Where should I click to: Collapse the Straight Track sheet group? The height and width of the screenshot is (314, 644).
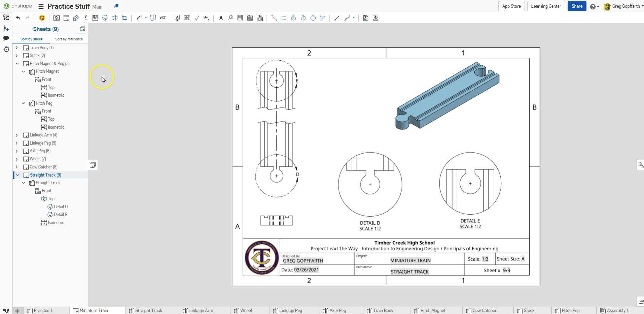pyautogui.click(x=17, y=175)
